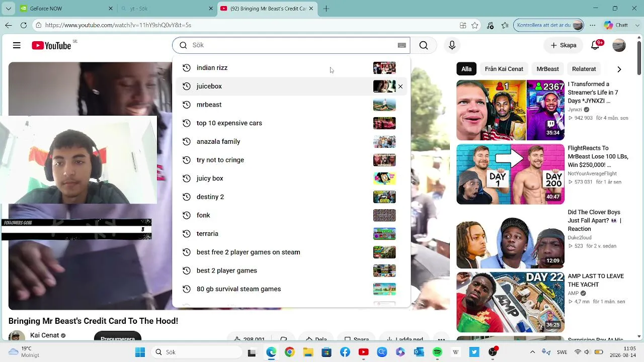644x362 pixels.
Task: Open the NotYourAverageFlight channel link
Action: [x=592, y=173]
